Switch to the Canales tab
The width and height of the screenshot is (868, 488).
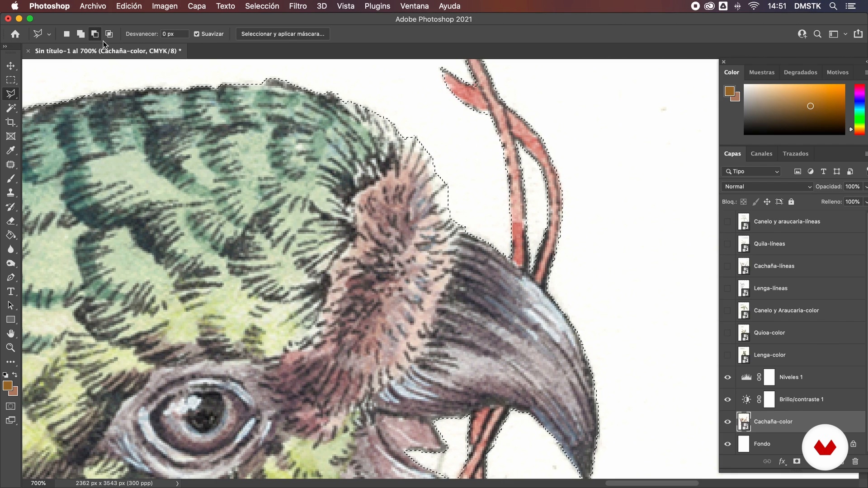(x=761, y=154)
